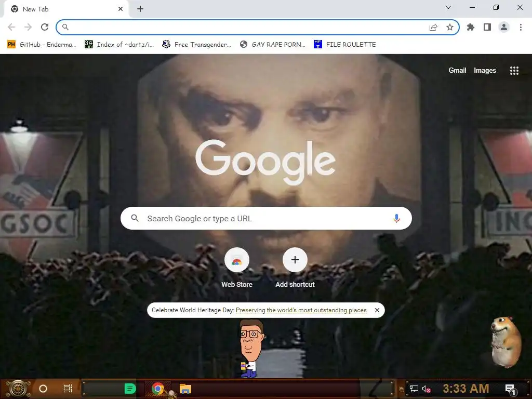532x399 pixels.
Task: Go forward to the next page
Action: coord(28,27)
